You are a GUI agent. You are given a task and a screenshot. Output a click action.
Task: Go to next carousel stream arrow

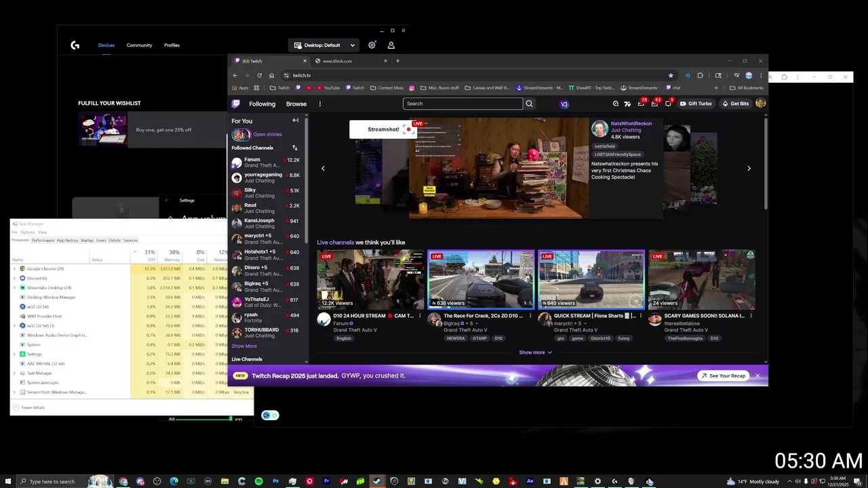point(749,168)
